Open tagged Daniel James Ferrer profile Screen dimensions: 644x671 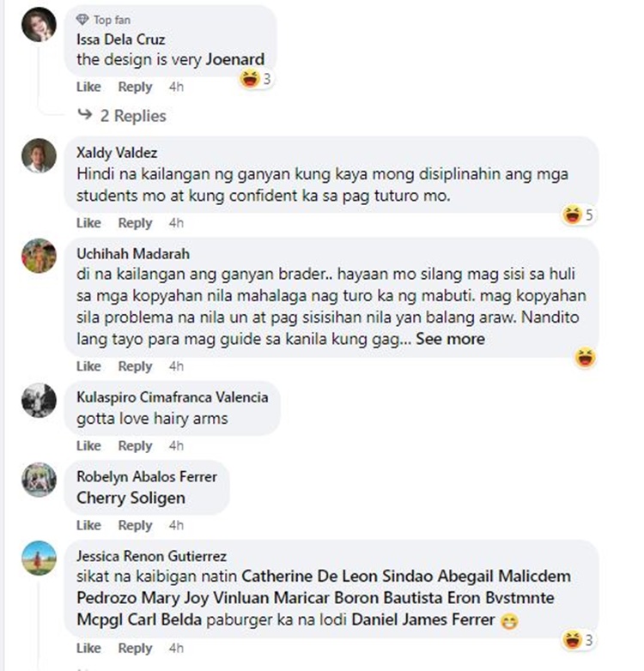[x=423, y=620]
